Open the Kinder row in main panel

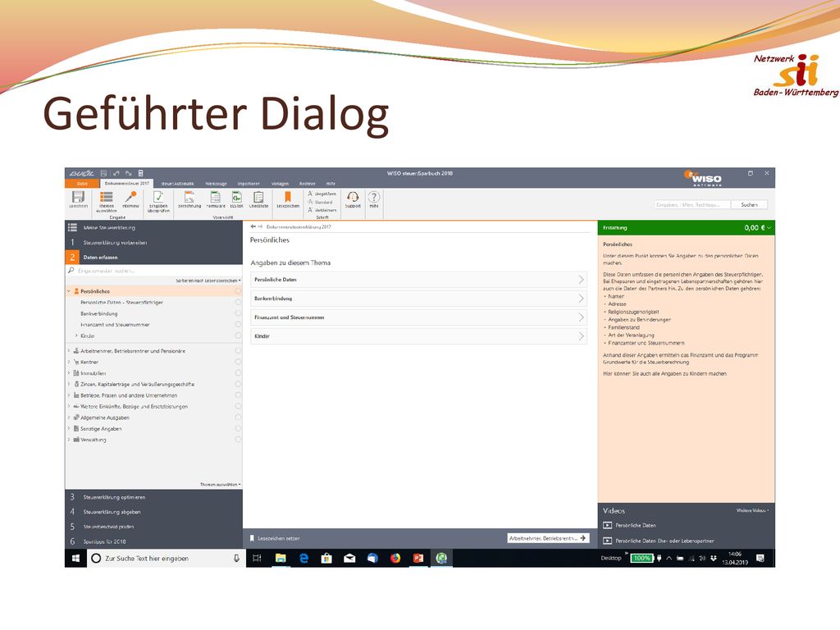(x=418, y=336)
